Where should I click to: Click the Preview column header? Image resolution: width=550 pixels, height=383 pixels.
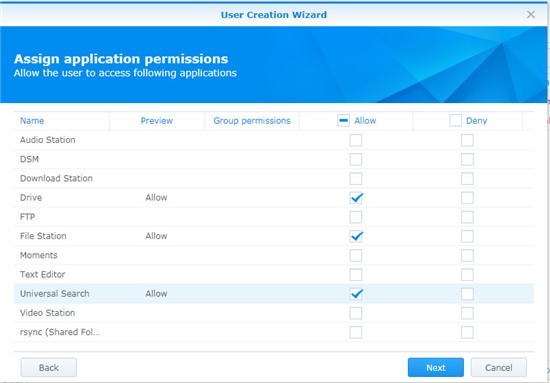pyautogui.click(x=156, y=121)
